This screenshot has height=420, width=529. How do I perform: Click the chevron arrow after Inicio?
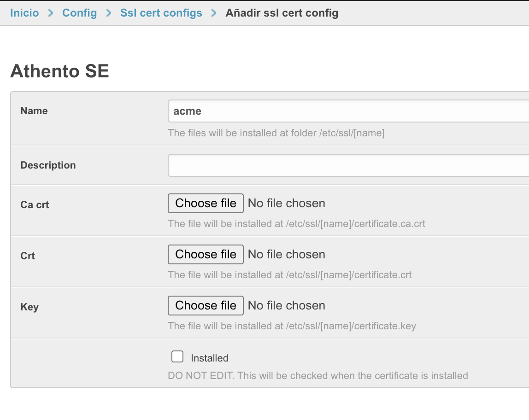pyautogui.click(x=51, y=13)
